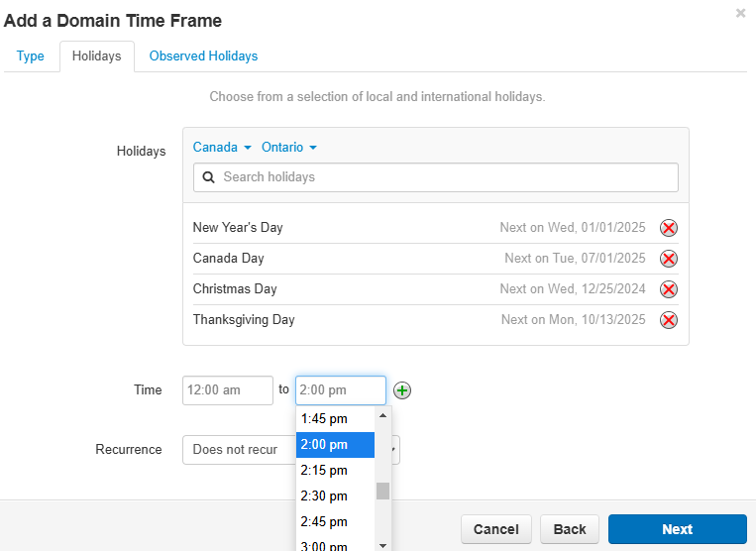The image size is (756, 551).
Task: Click the Search holidays field
Action: pos(435,177)
